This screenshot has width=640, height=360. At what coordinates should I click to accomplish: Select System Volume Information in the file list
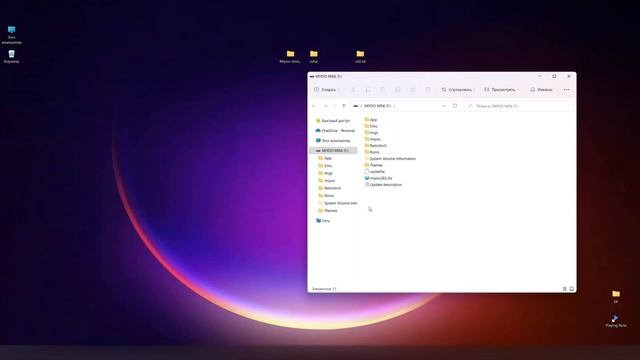pos(390,158)
